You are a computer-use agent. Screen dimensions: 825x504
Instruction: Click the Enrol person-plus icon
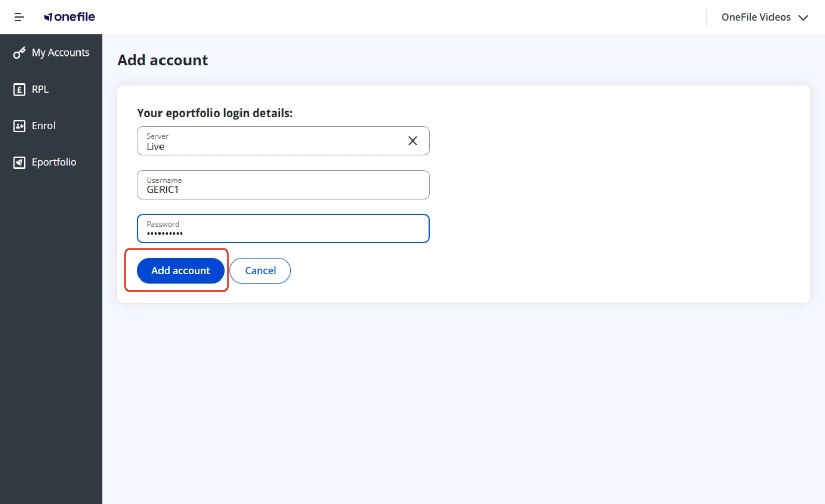click(19, 126)
